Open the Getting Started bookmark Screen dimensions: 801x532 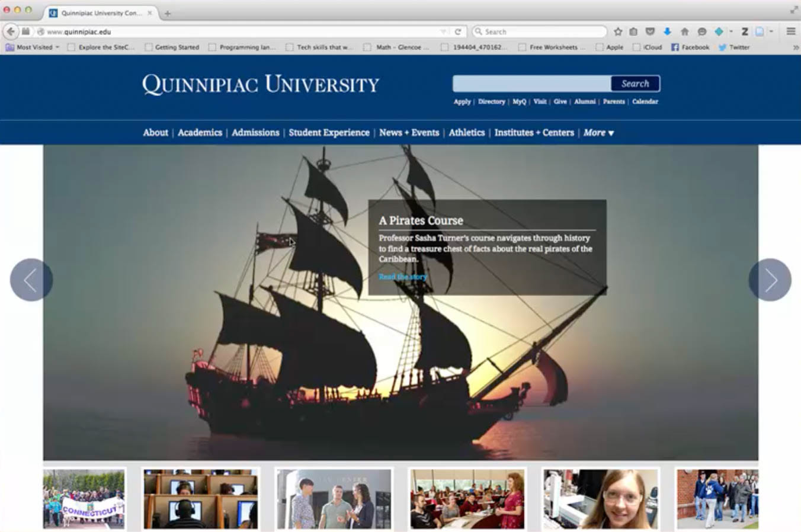(x=172, y=47)
